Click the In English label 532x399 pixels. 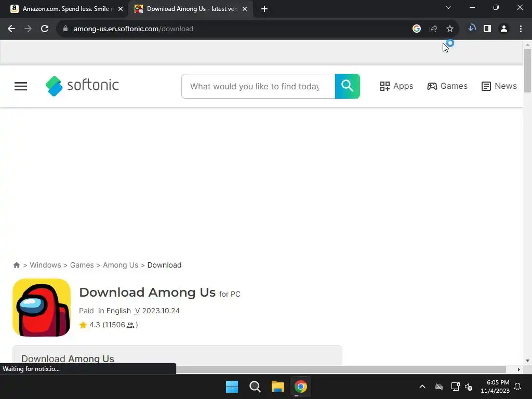[114, 311]
